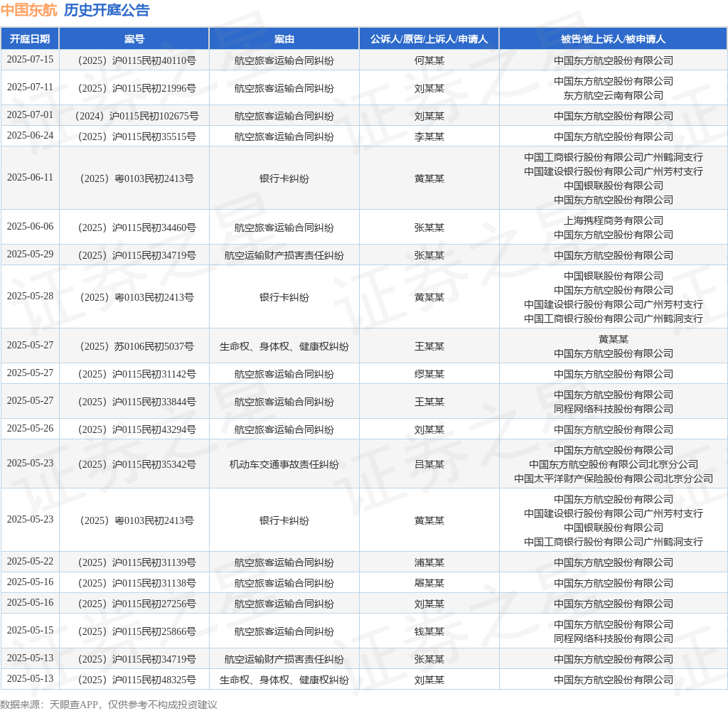Click plaintiff name 何某某
Viewport: 728px width, 711px height.
429,60
